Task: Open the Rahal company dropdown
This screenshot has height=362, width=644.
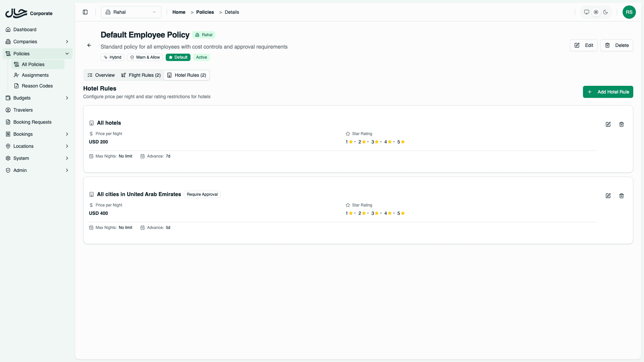Action: pyautogui.click(x=131, y=12)
